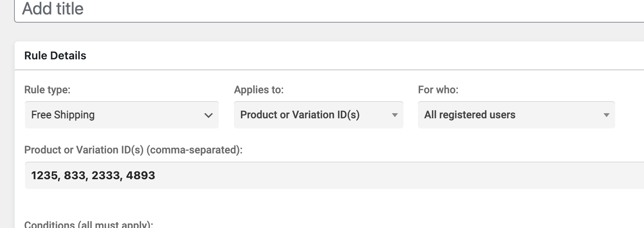644x228 pixels.
Task: Select the Free Shipping rule type box
Action: [x=122, y=115]
